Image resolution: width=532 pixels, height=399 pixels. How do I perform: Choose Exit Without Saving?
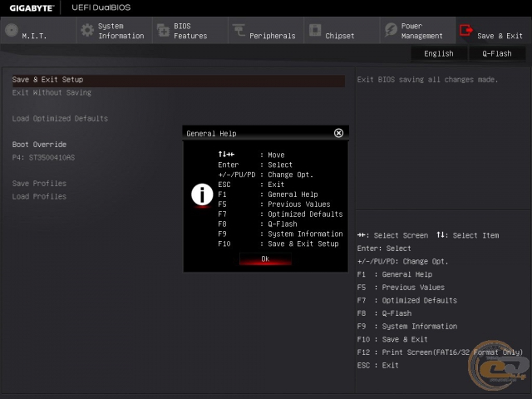(52, 92)
